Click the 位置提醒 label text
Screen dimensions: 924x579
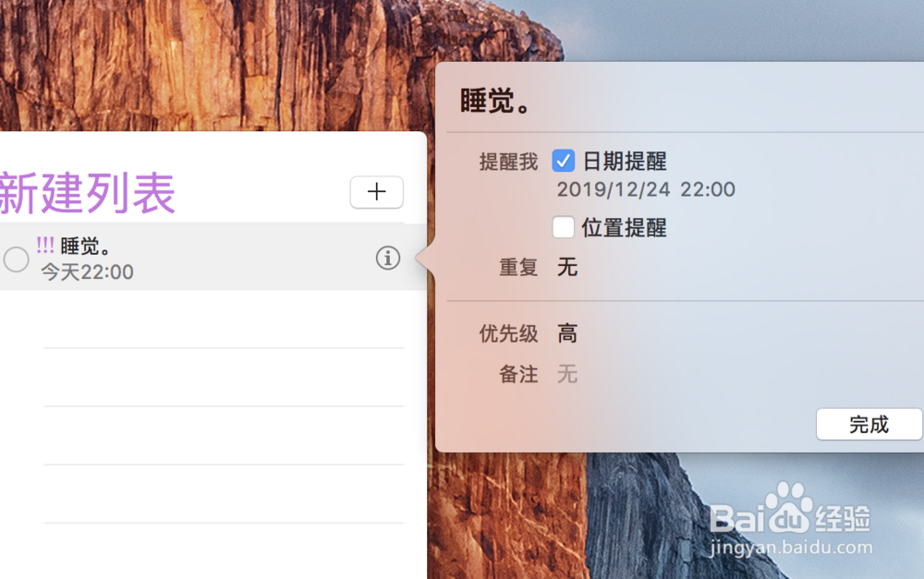tap(625, 227)
